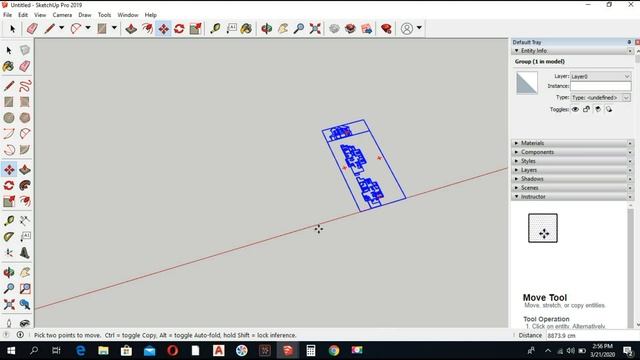Open the Camera menu
640x360 pixels.
coord(62,15)
